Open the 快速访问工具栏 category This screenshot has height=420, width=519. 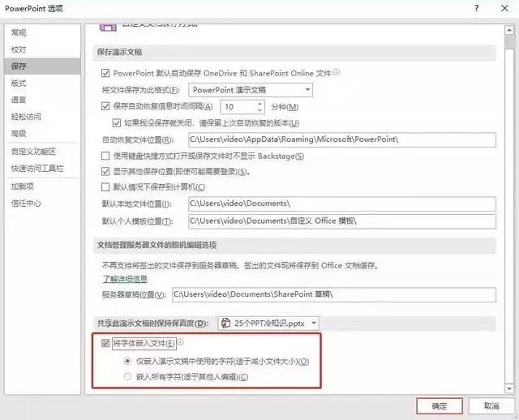37,169
